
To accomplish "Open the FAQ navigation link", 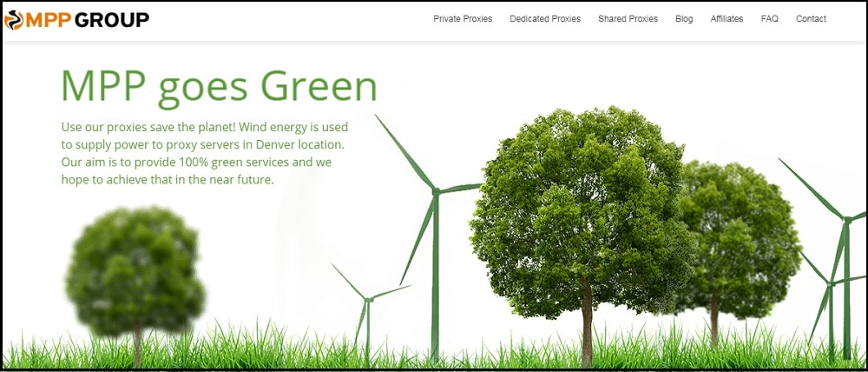I will (769, 19).
